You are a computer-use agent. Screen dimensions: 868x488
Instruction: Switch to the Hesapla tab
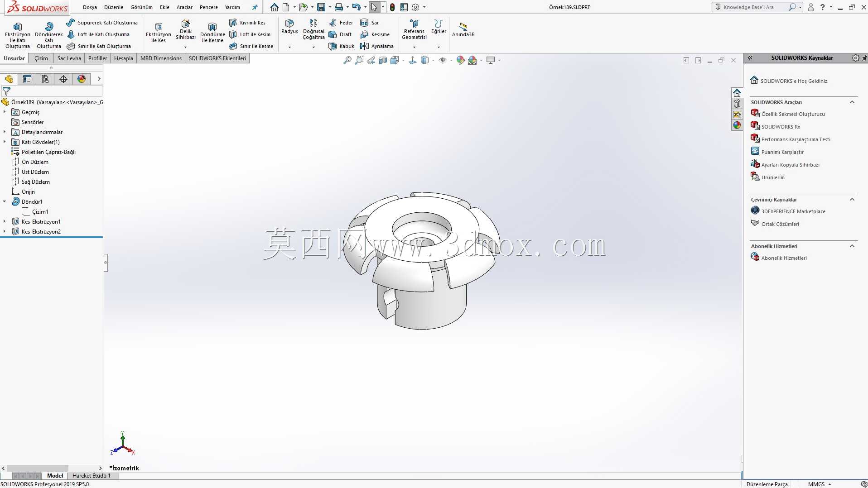(x=124, y=58)
